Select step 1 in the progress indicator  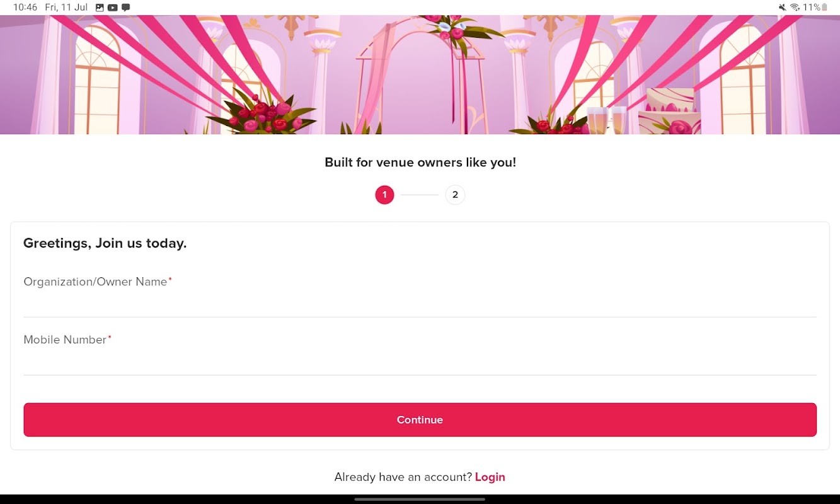coord(384,195)
